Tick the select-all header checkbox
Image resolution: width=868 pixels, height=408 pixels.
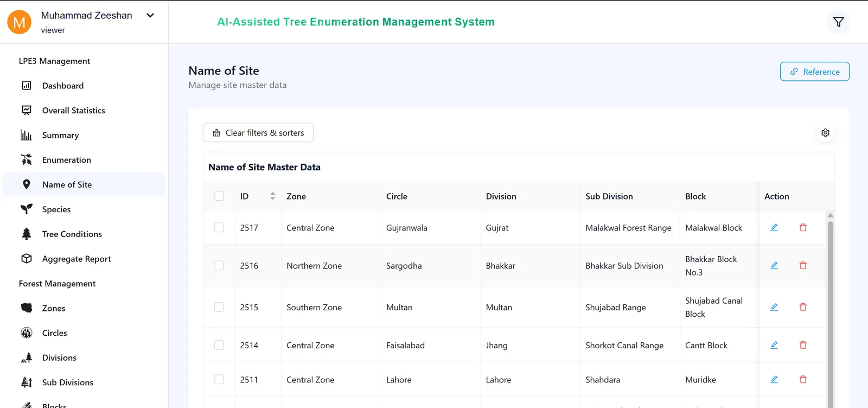[219, 196]
